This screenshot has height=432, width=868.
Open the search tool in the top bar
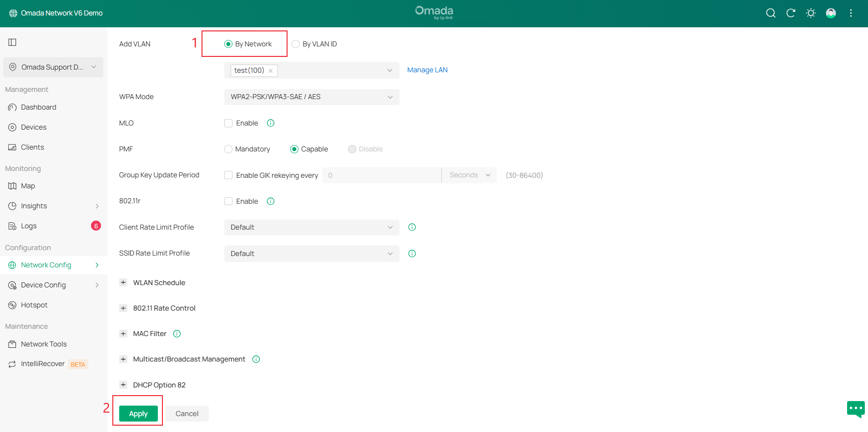(771, 13)
